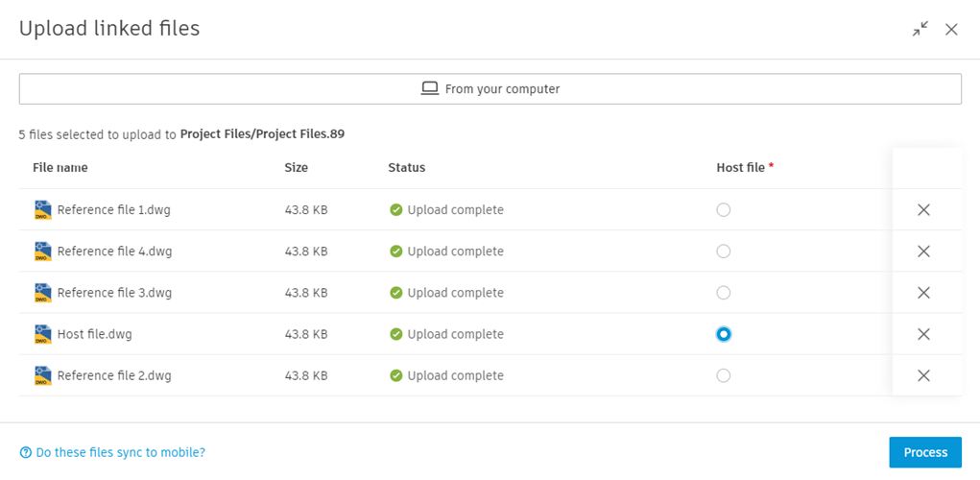Close the Upload linked files dialog
Viewport: 980px width, 480px height.
click(951, 29)
